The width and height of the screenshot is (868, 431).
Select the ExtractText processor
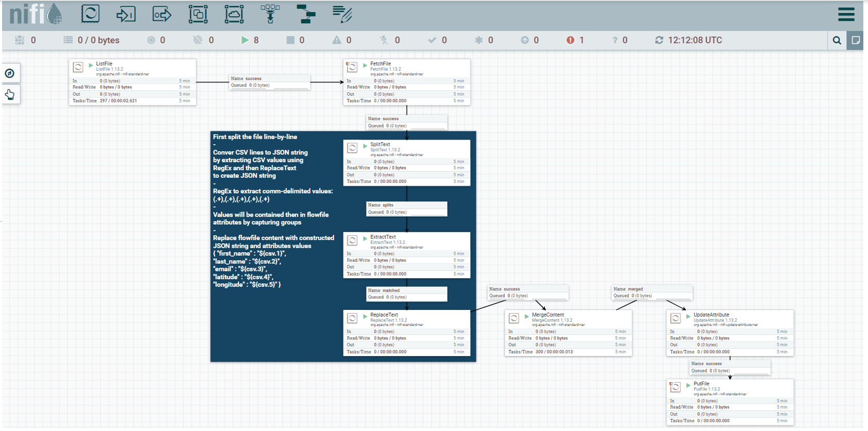pyautogui.click(x=407, y=255)
